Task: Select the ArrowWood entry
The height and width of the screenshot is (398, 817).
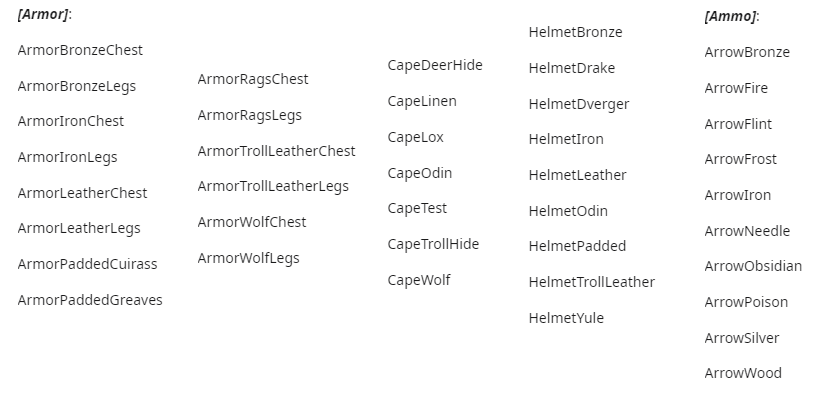Action: tap(743, 373)
